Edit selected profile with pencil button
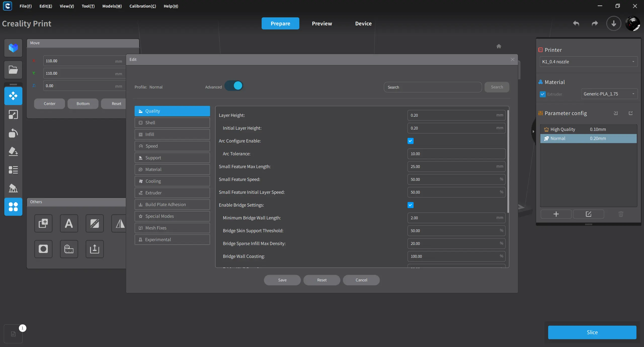The height and width of the screenshot is (347, 644). click(588, 214)
